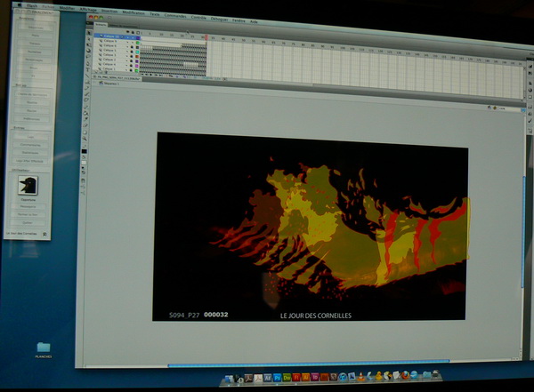Open Photoshop from the Dock
Viewport: 534px width, 392px height.
pyautogui.click(x=277, y=378)
